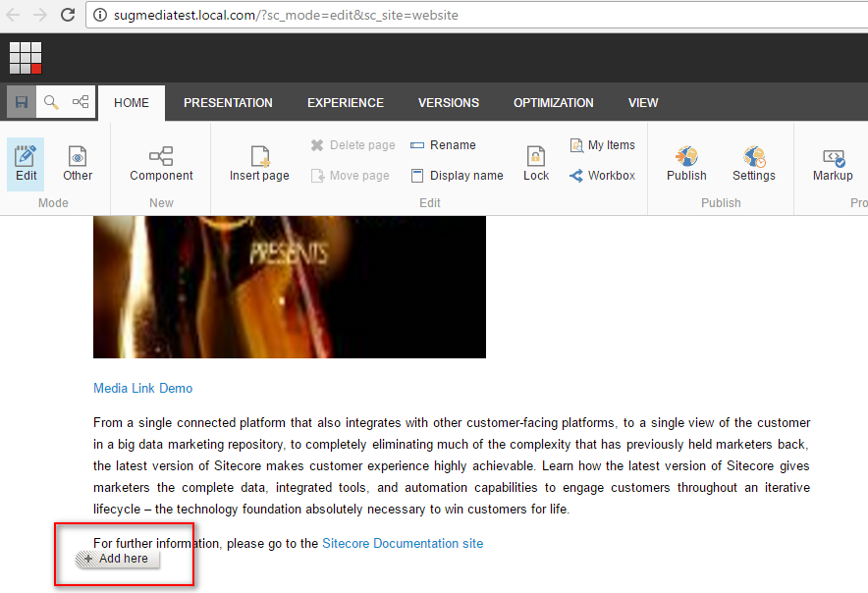
Task: Follow the Media Link Demo link
Action: pyautogui.click(x=142, y=388)
